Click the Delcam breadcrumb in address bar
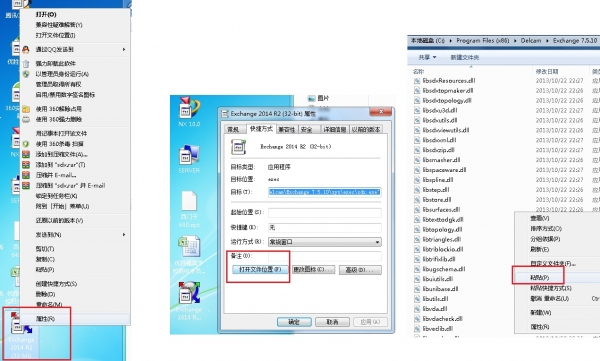The image size is (600, 361). pos(531,41)
